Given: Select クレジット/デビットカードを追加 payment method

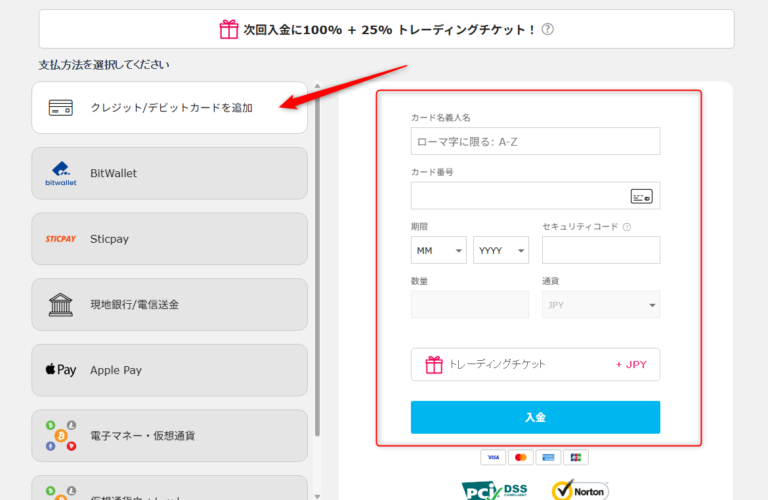Looking at the screenshot, I should click(x=169, y=108).
